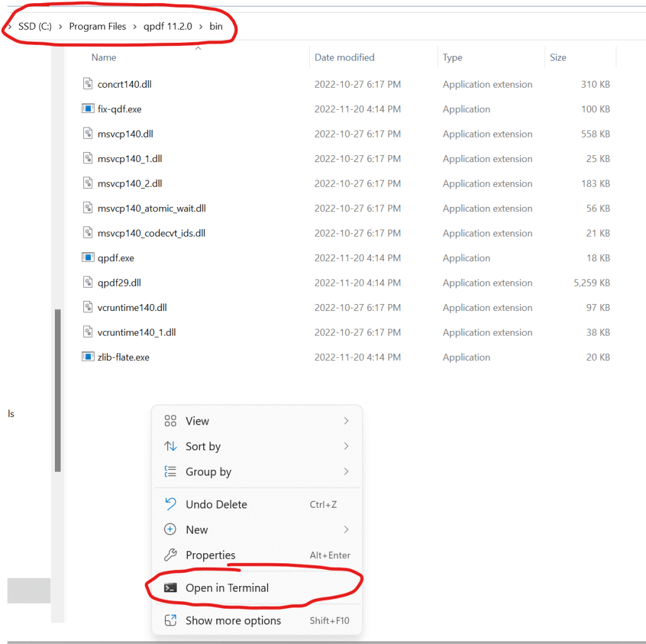Expand the New submenu arrow
The image size is (646, 644).
[346, 529]
